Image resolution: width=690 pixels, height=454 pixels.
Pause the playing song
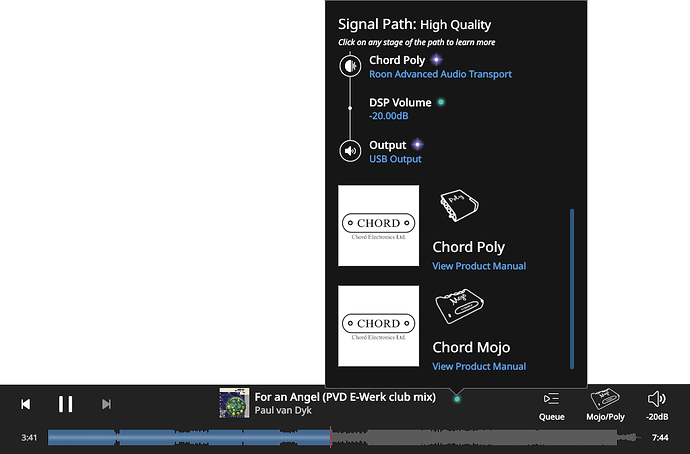[66, 404]
